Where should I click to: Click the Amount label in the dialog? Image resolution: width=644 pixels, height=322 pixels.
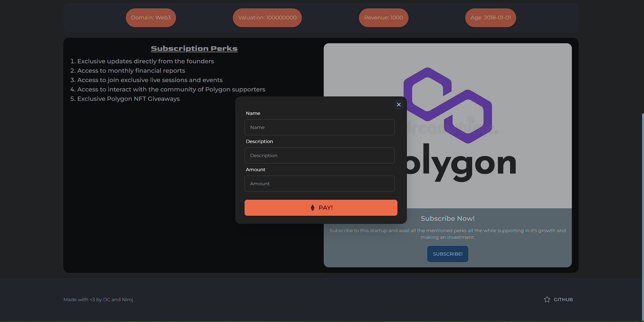point(255,170)
